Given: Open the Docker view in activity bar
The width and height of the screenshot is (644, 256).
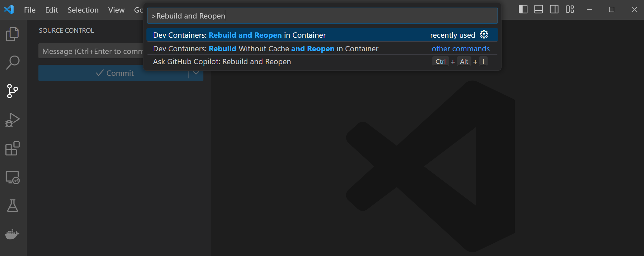Looking at the screenshot, I should pos(13,234).
